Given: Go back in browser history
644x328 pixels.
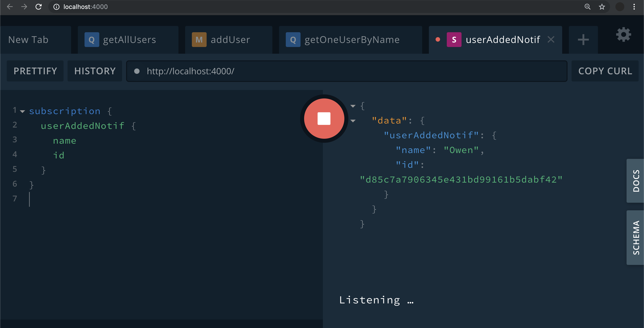Looking at the screenshot, I should (x=10, y=7).
